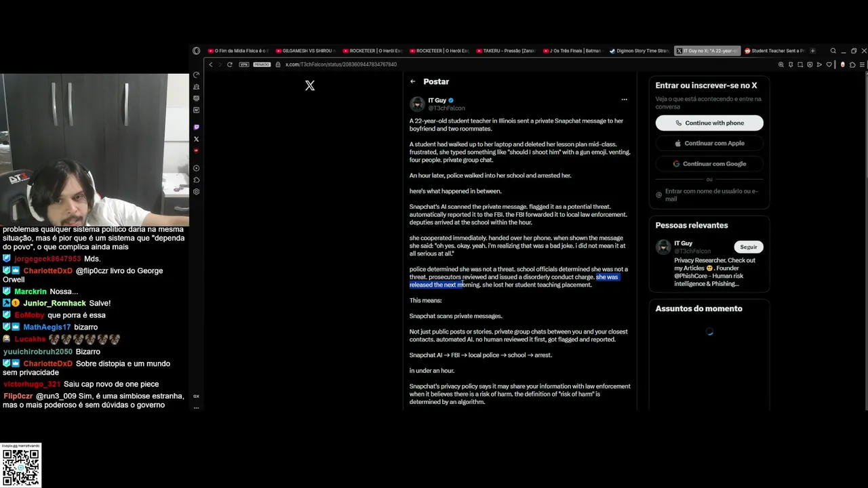Viewport: 868px width, 488px height.
Task: Click the 'Assuntos do momento' heading
Action: point(698,308)
